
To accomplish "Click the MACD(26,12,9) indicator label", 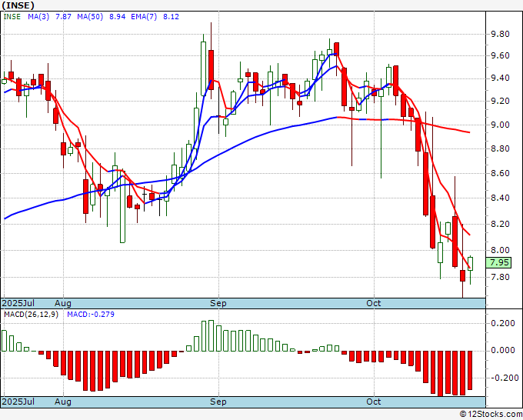I will [x=31, y=315].
